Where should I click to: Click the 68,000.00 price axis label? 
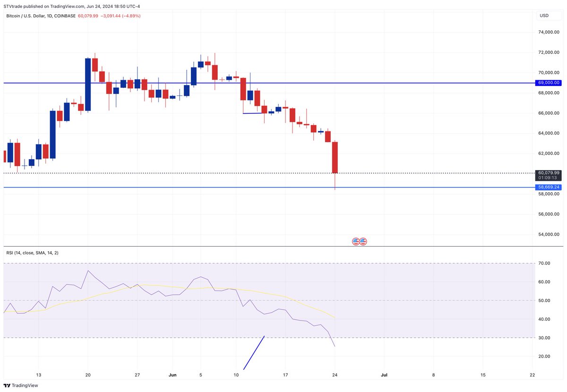[x=549, y=93]
